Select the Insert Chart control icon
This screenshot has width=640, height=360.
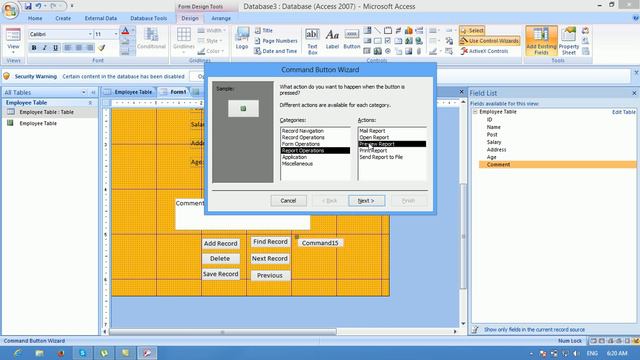409,31
